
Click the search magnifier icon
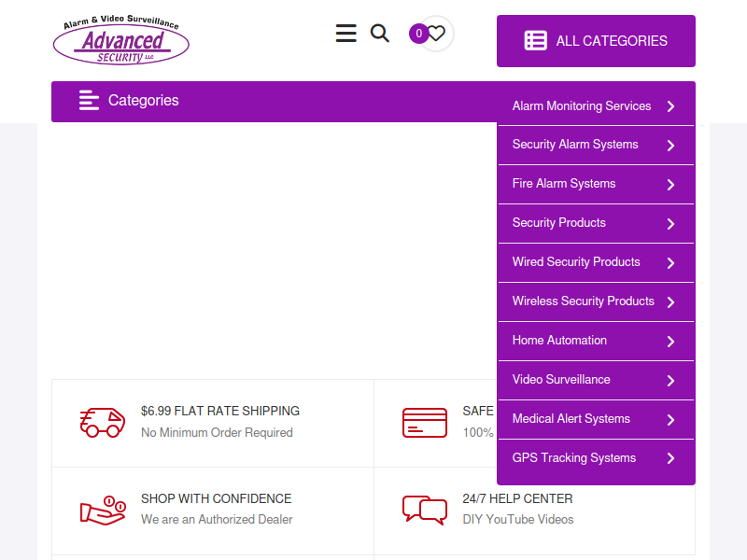[380, 34]
